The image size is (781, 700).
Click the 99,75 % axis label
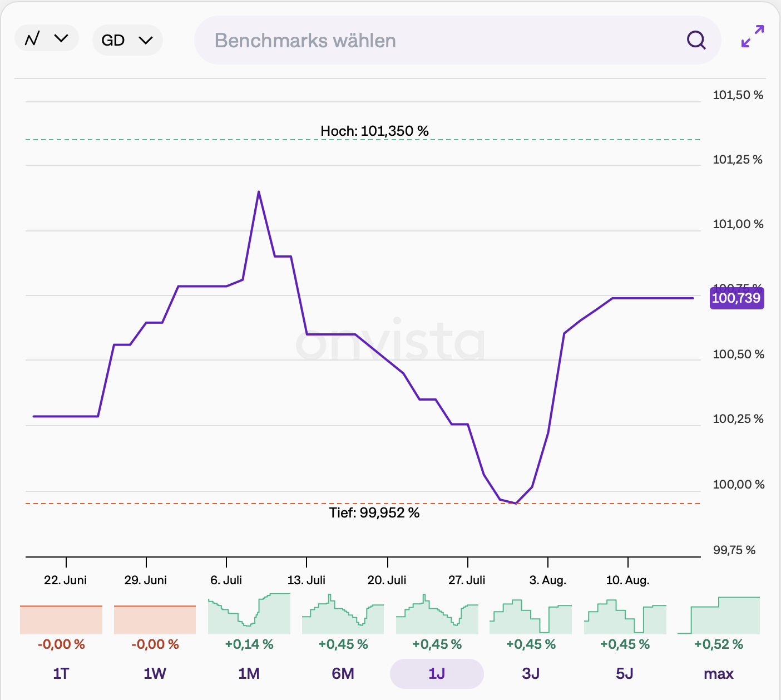click(x=734, y=550)
